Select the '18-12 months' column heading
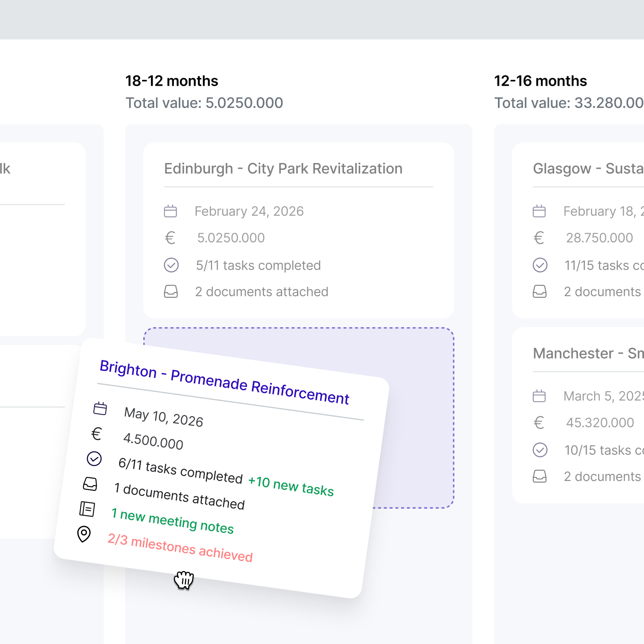 click(172, 81)
